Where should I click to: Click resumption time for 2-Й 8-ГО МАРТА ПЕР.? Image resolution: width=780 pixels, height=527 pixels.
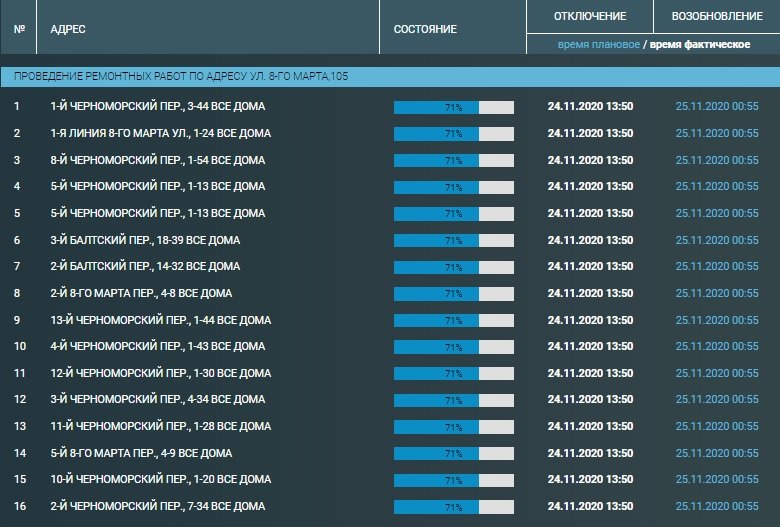tap(717, 293)
